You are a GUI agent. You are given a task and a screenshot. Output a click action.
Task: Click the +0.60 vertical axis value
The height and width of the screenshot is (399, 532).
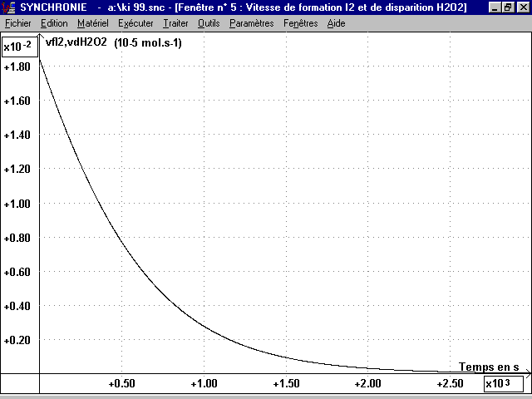[x=17, y=272]
